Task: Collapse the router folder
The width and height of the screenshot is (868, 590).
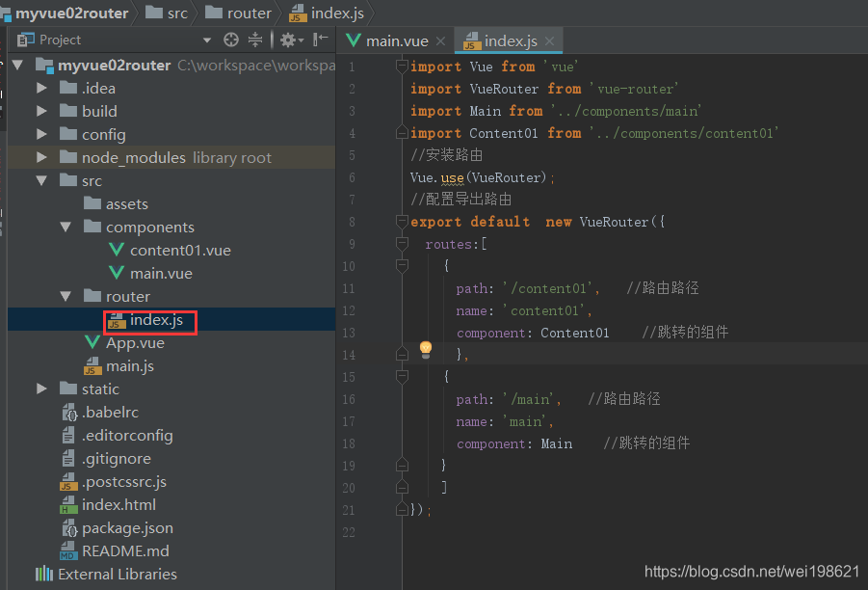Action: (x=66, y=296)
